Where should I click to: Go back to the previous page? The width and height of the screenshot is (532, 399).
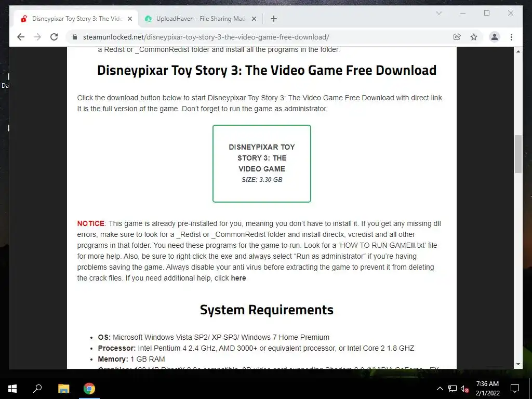pyautogui.click(x=21, y=37)
